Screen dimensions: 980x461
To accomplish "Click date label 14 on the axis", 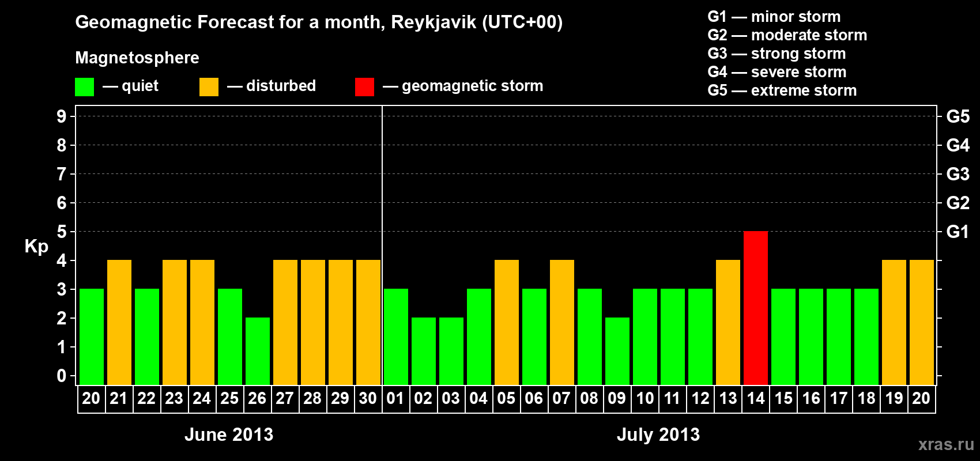I will pyautogui.click(x=756, y=399).
